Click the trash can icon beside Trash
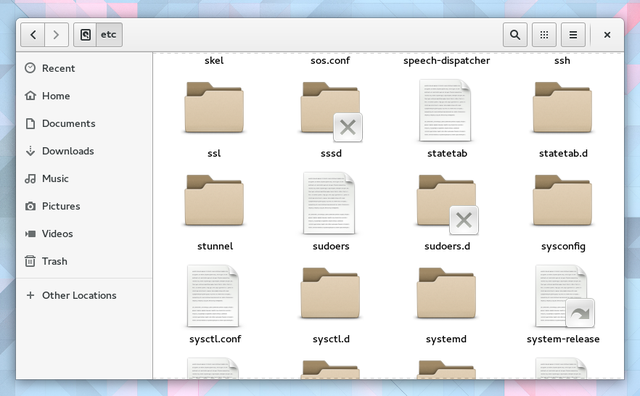 (30, 261)
